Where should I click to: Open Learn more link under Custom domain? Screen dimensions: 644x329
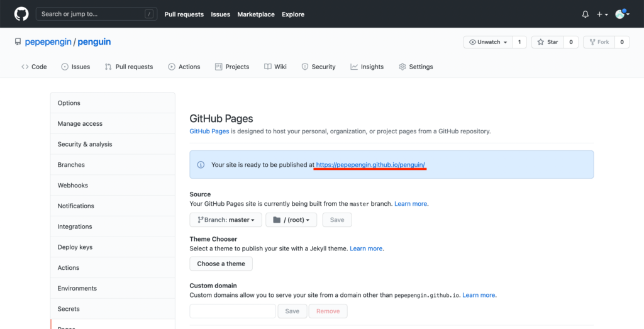[x=479, y=295]
